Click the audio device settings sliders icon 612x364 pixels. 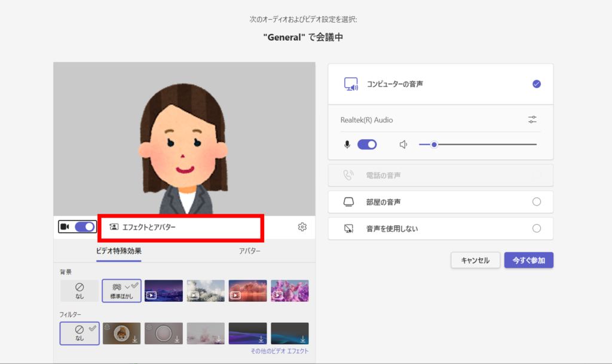point(532,119)
